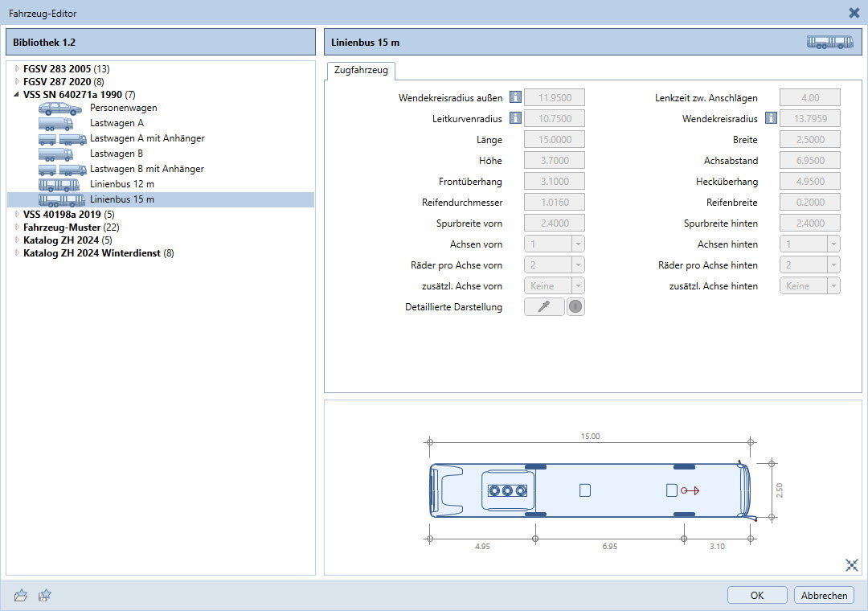Click the open favorites folder icon
This screenshot has width=868, height=611.
pyautogui.click(x=21, y=595)
